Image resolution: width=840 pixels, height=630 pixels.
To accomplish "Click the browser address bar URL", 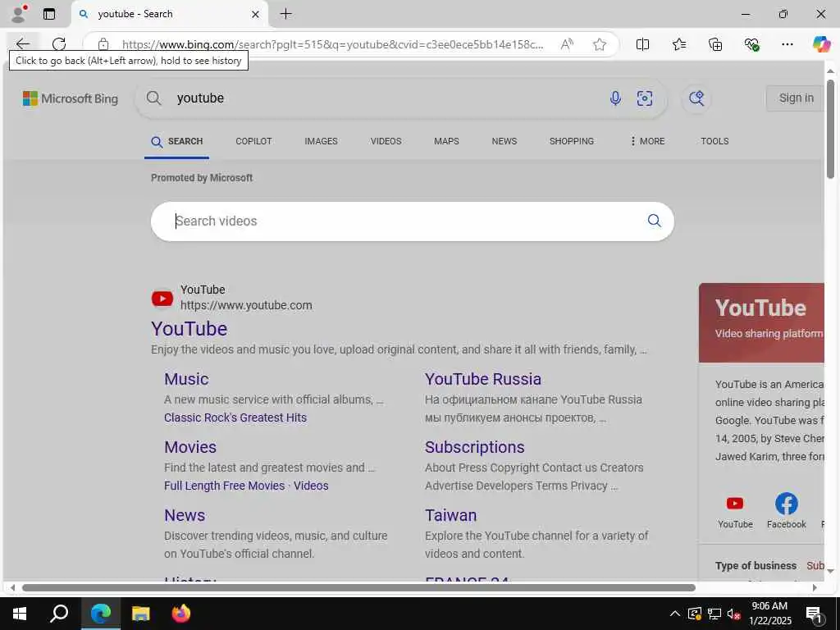I will [332, 44].
